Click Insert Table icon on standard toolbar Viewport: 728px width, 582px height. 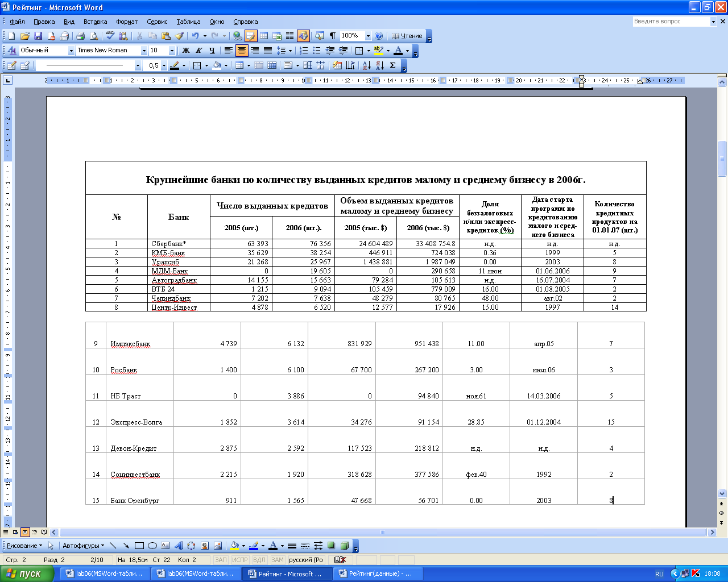click(264, 36)
